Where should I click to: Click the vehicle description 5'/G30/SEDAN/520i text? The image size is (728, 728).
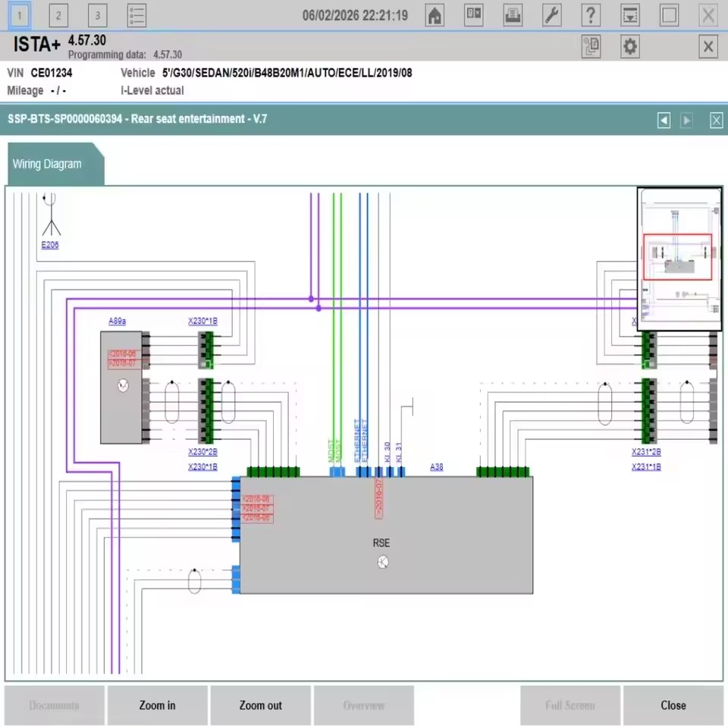[x=287, y=73]
